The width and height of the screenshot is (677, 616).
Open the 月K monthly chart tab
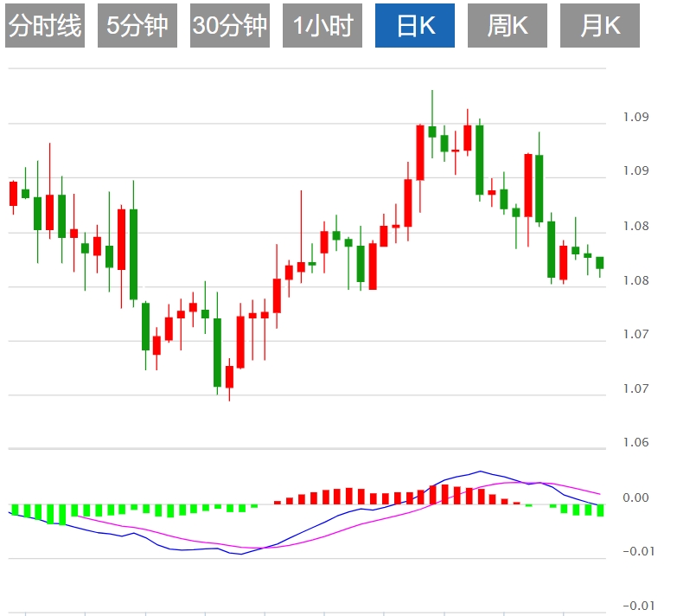click(600, 25)
